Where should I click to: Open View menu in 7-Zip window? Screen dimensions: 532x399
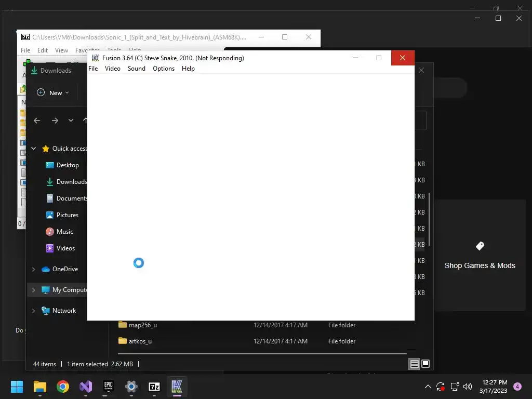[61, 50]
